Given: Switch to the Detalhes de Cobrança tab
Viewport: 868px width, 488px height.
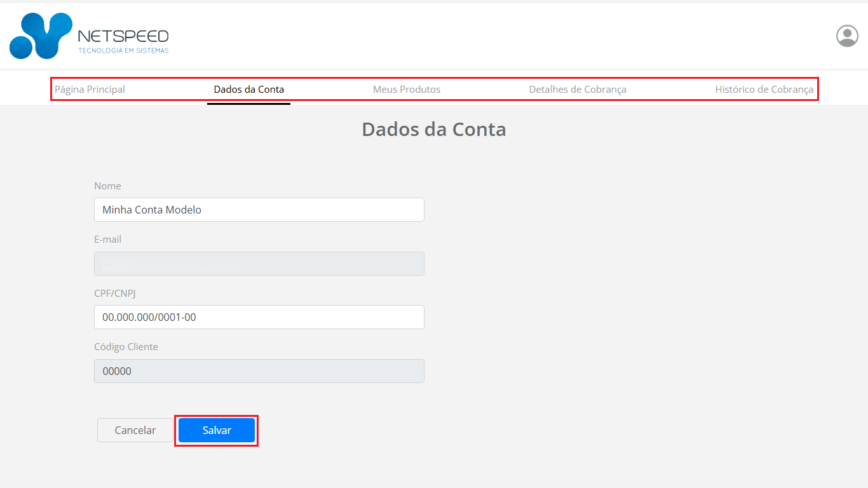Looking at the screenshot, I should [578, 89].
